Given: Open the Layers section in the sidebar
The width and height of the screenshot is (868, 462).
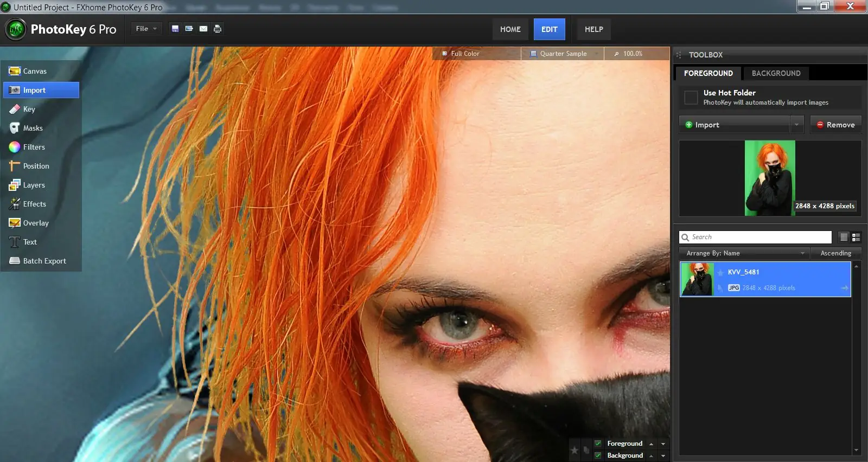Looking at the screenshot, I should tap(41, 185).
